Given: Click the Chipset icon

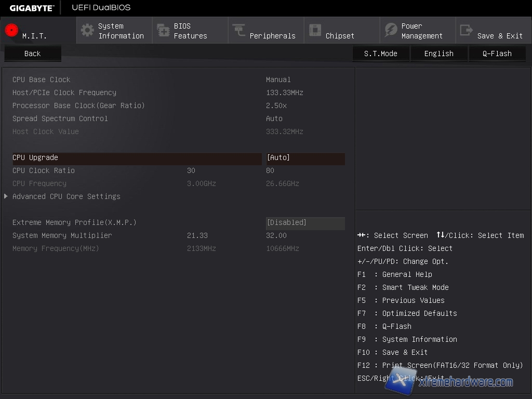Looking at the screenshot, I should (x=315, y=30).
